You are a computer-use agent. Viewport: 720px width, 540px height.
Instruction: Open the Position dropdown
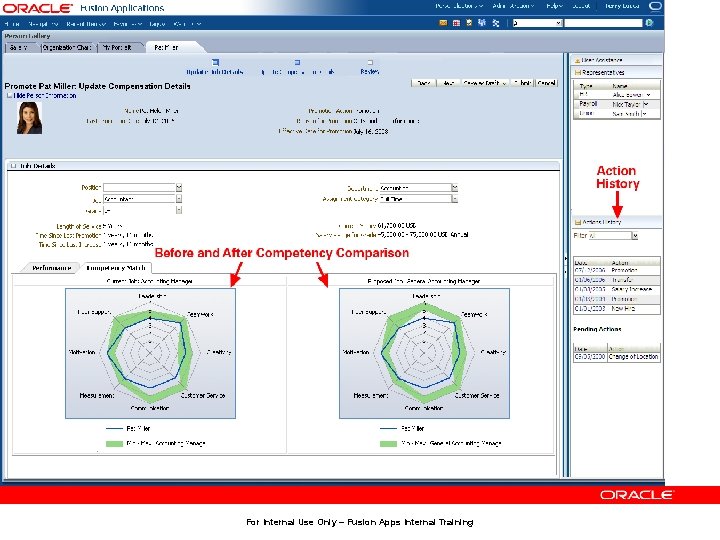(179, 187)
